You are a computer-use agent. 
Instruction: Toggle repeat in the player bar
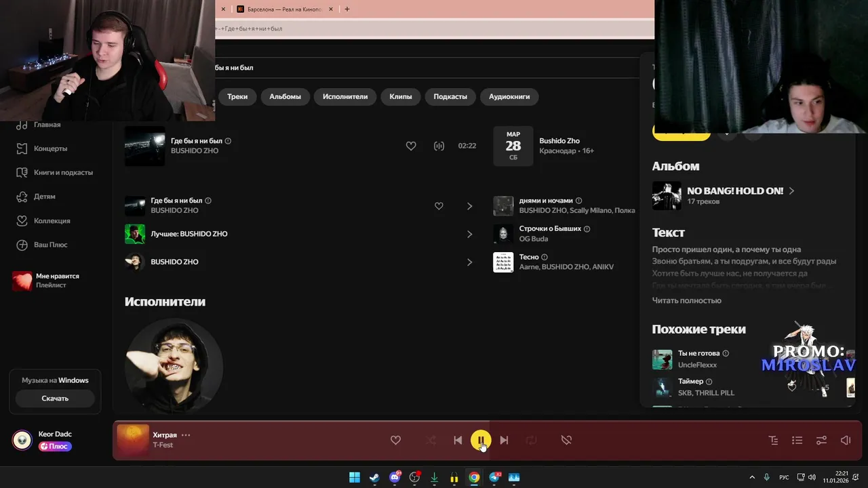[x=532, y=440]
